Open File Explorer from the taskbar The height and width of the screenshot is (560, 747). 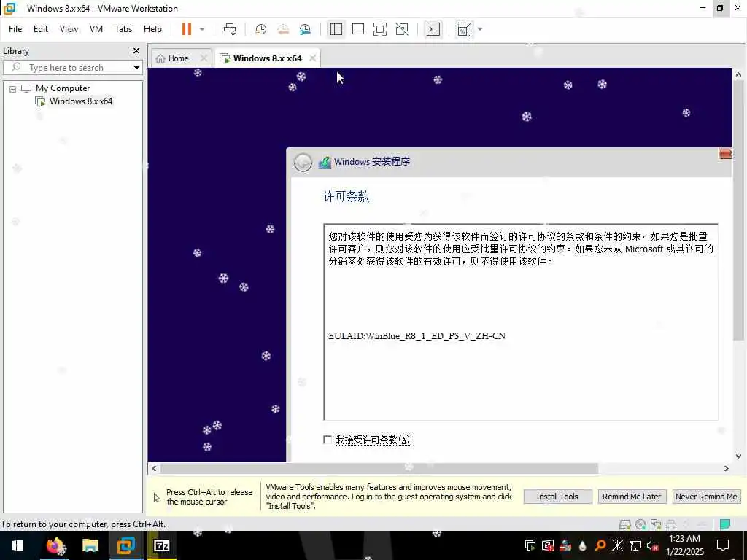pyautogui.click(x=90, y=545)
